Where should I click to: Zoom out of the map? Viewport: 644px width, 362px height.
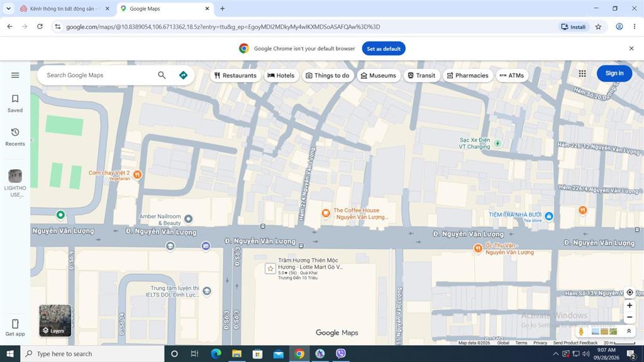point(630,317)
